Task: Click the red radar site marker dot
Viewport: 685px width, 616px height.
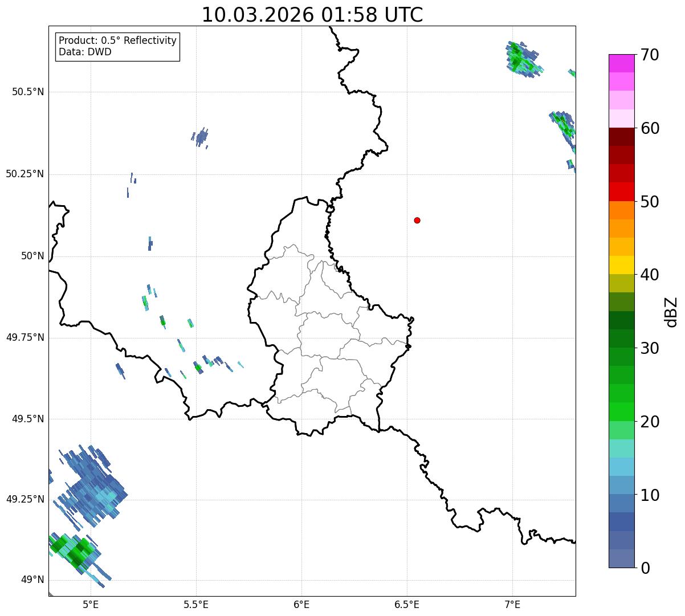Action: coord(417,220)
